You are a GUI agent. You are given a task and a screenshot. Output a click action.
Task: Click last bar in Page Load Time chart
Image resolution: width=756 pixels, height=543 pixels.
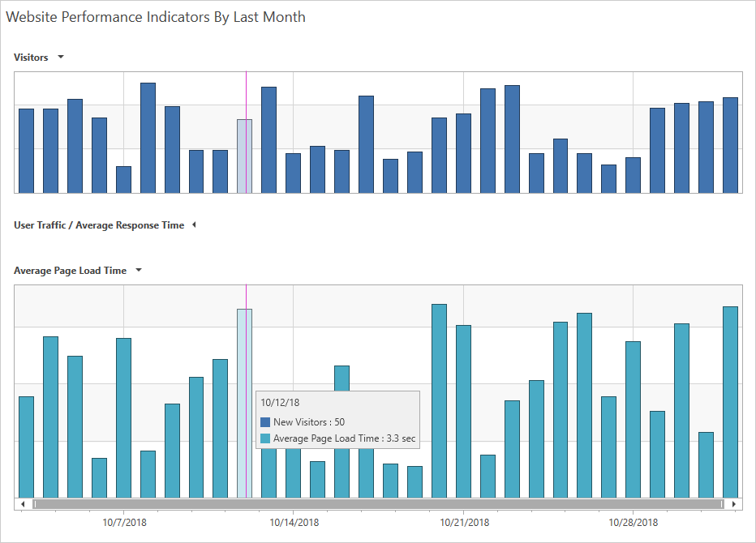[x=730, y=401]
